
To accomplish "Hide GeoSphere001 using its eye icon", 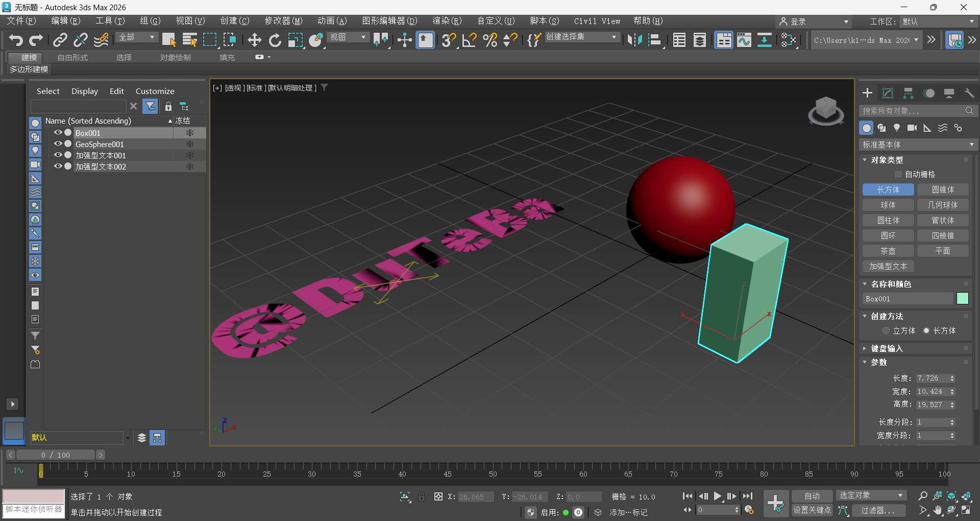I will (58, 144).
